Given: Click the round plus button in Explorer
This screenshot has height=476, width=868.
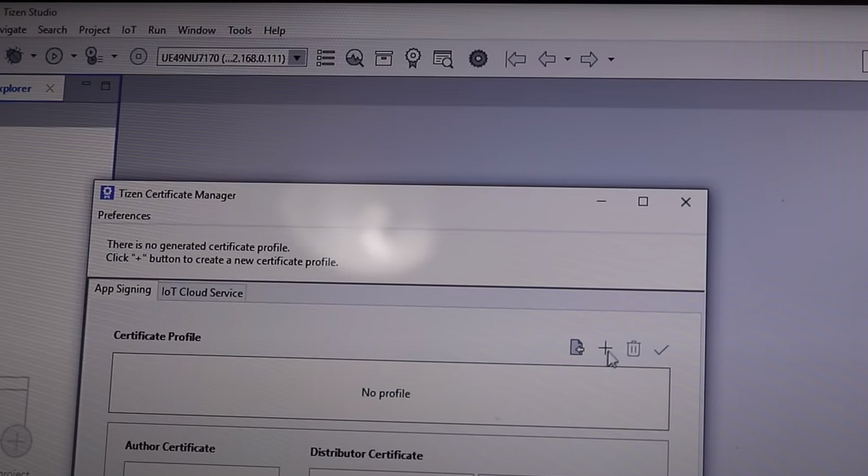Looking at the screenshot, I should (x=16, y=441).
